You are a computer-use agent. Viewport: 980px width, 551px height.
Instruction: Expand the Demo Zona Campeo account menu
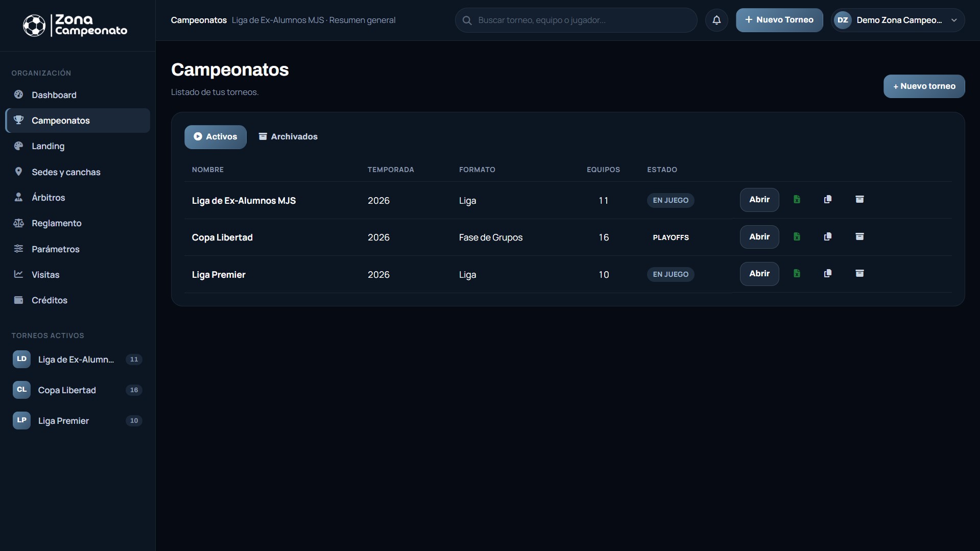(898, 20)
